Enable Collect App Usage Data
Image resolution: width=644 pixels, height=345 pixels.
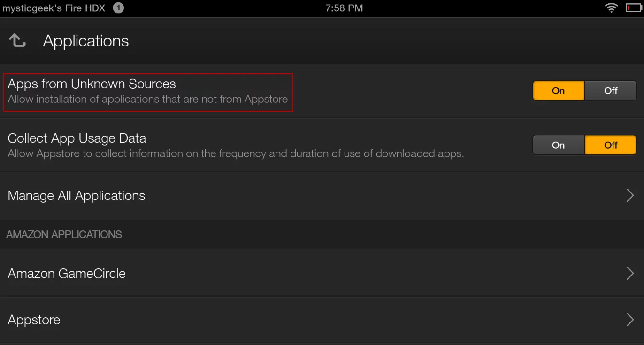tap(559, 145)
